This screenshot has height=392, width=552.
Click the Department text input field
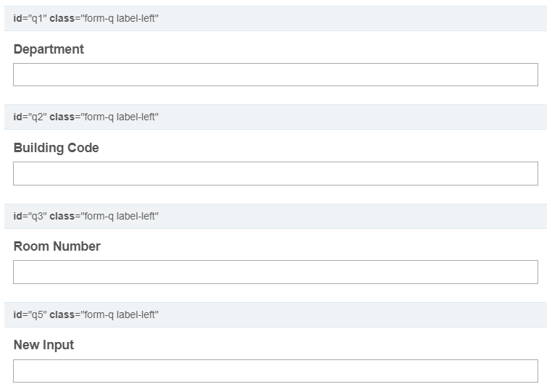tap(275, 75)
